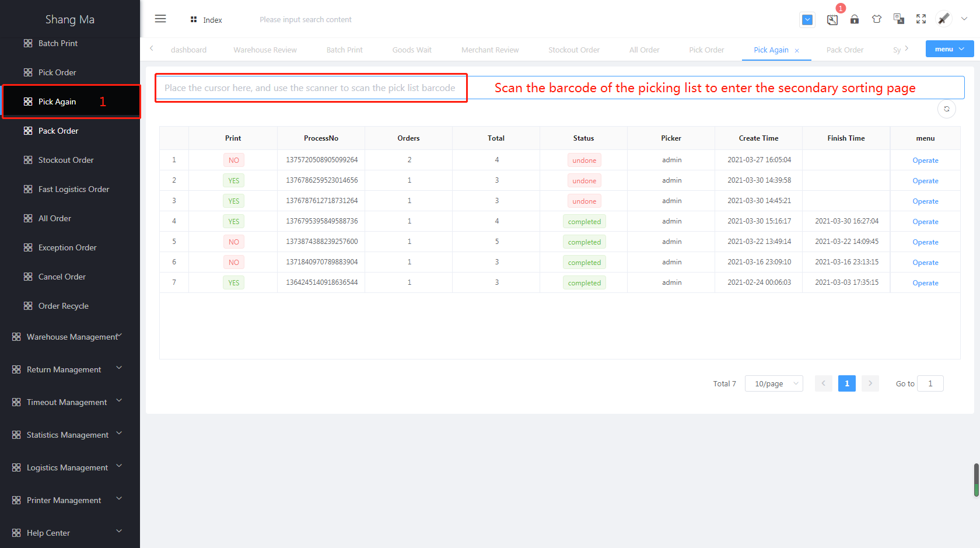Open Fast Logistics Order in the sidebar
Screen dimensions: 980x548
[70, 189]
